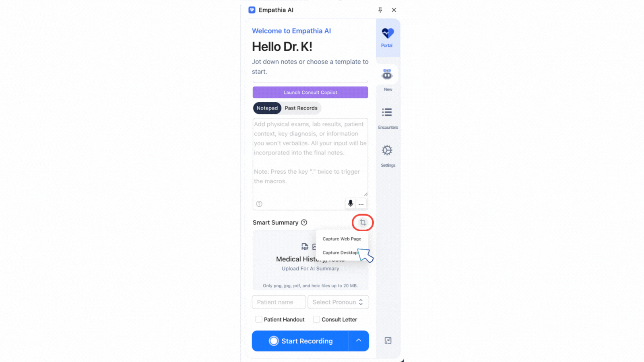
Task: Click the notepad help question mark icon
Action: click(x=259, y=204)
